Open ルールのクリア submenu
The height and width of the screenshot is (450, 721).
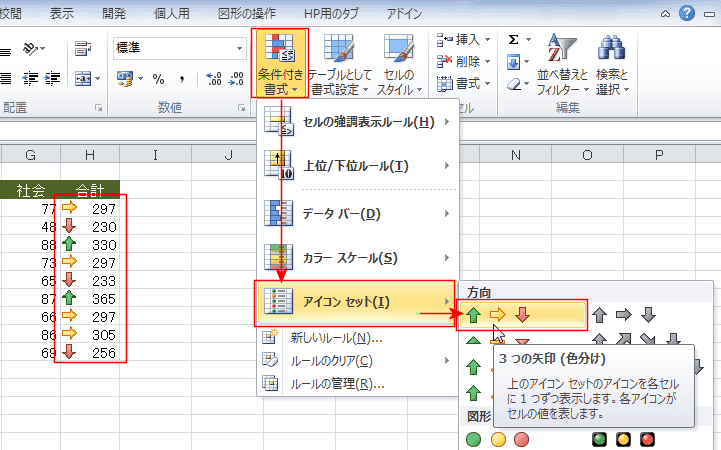click(x=358, y=361)
